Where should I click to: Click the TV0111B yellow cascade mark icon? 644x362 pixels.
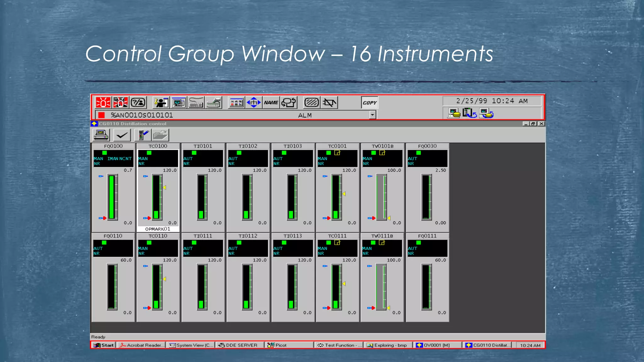(x=382, y=243)
